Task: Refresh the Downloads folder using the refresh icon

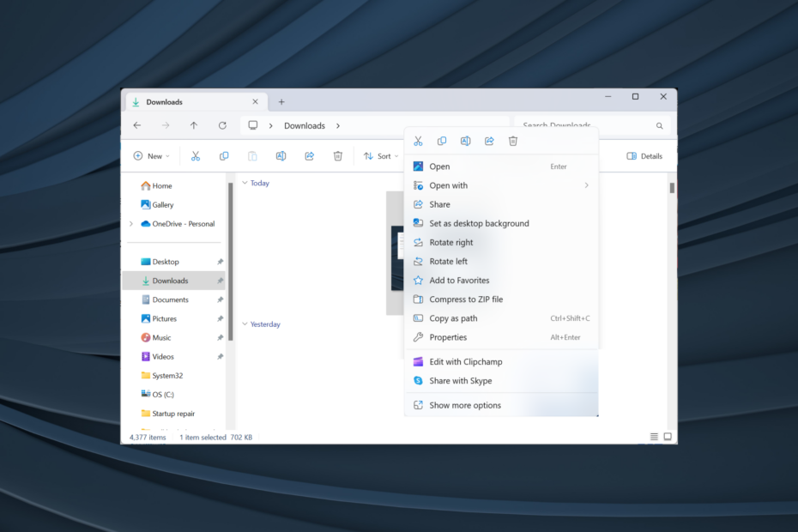Action: tap(222, 125)
